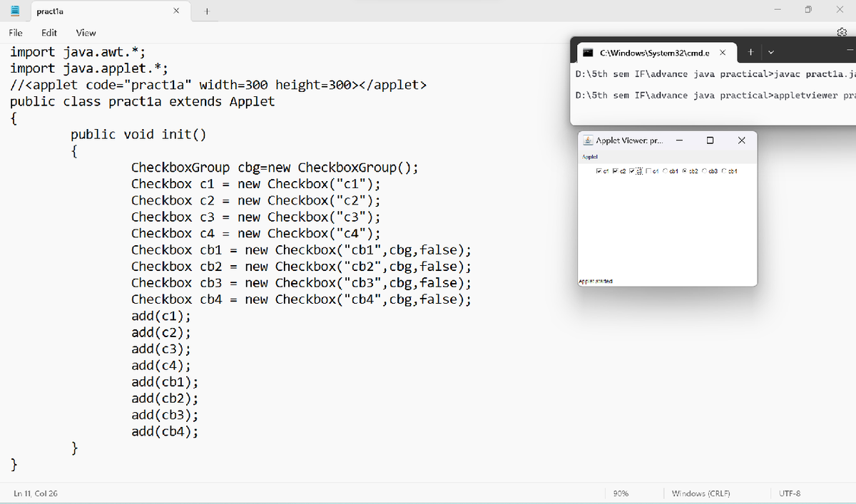Click the Java icon in Applet Viewer title bar
Viewport: 856px width, 504px height.
(x=587, y=140)
